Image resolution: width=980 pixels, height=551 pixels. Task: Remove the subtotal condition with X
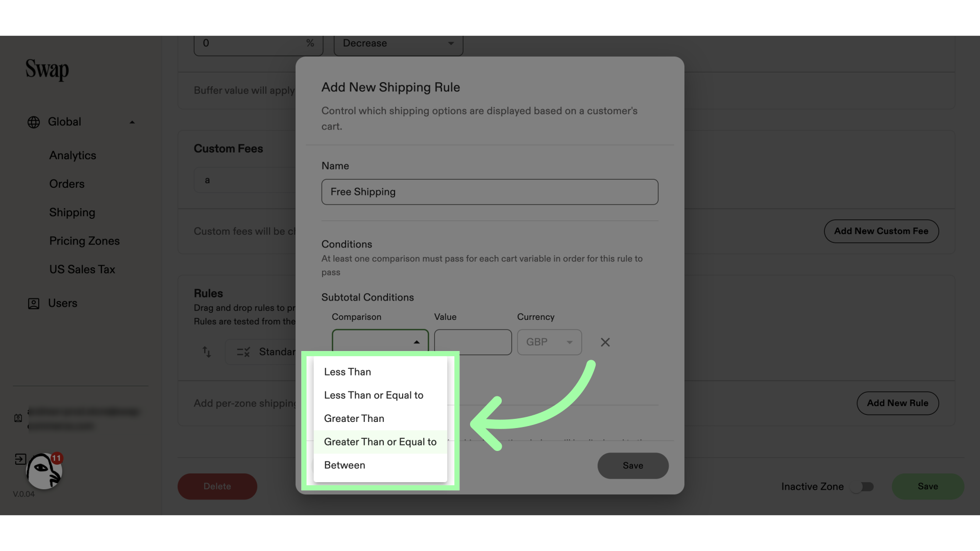pyautogui.click(x=604, y=342)
